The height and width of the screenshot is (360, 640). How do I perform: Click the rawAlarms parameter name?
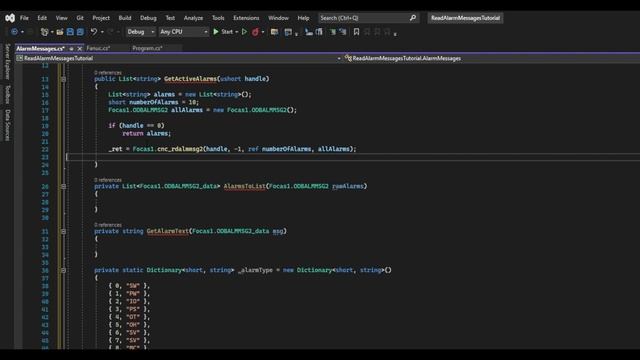pyautogui.click(x=347, y=187)
